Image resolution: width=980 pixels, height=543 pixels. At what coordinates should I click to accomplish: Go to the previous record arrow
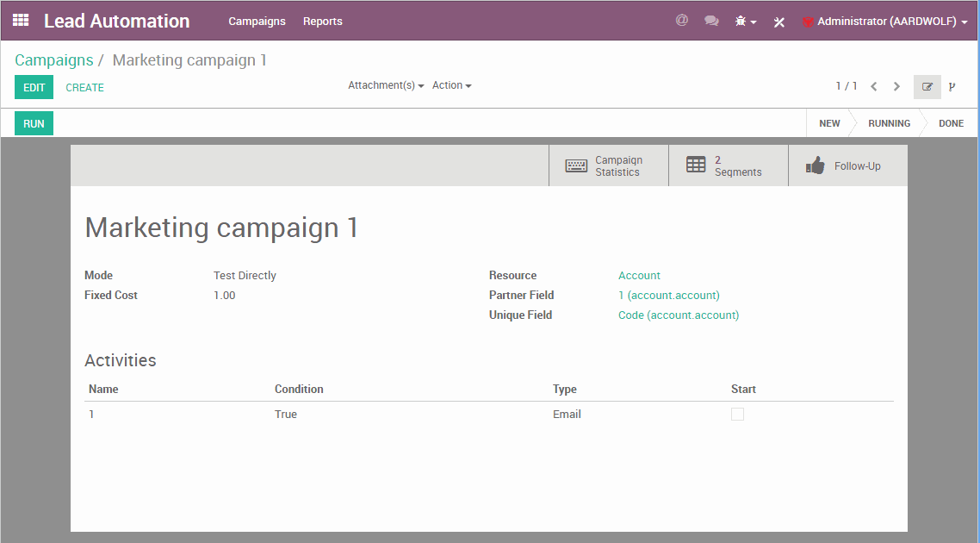point(874,86)
